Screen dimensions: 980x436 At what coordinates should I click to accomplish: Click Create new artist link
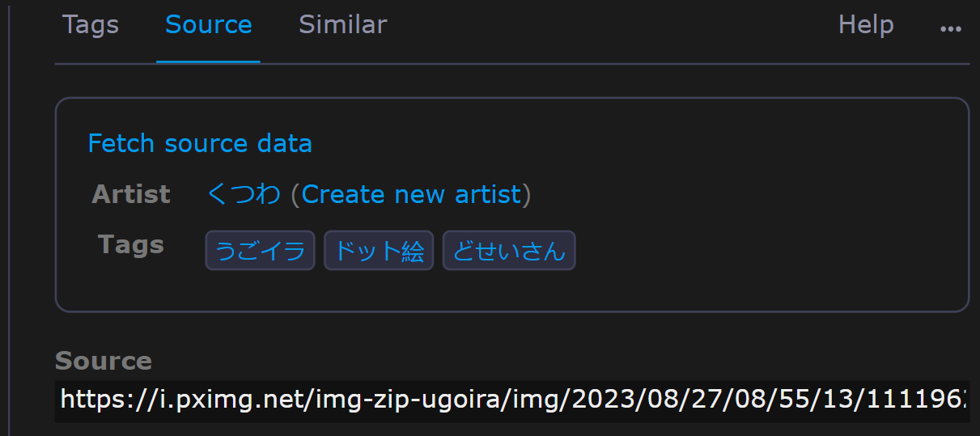[x=411, y=195]
